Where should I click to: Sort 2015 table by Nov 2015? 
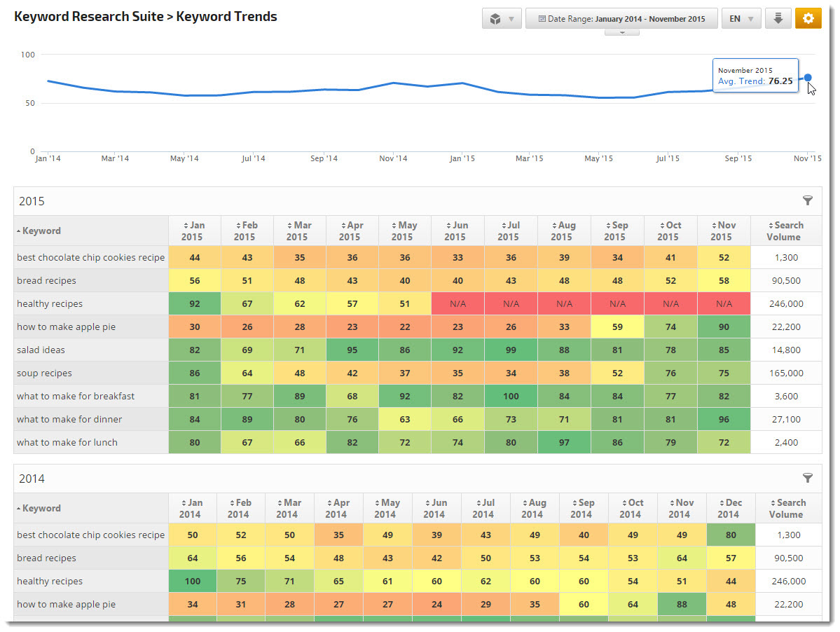coord(724,231)
